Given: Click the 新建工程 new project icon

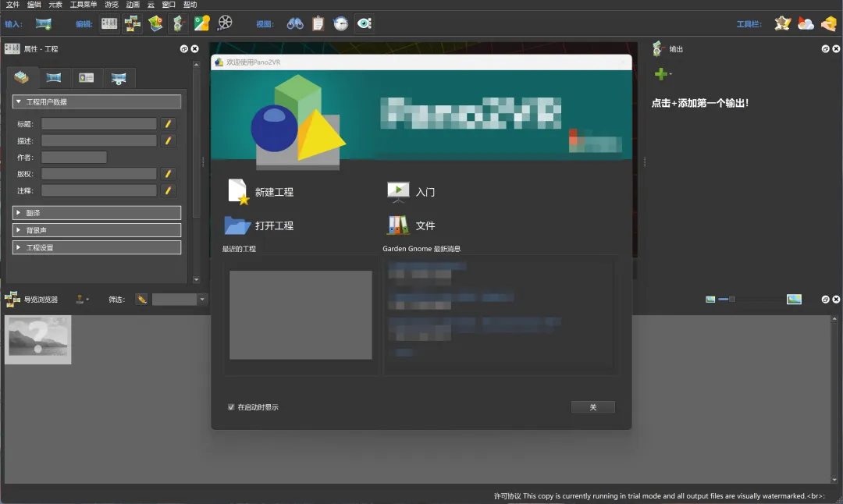Looking at the screenshot, I should (x=237, y=192).
